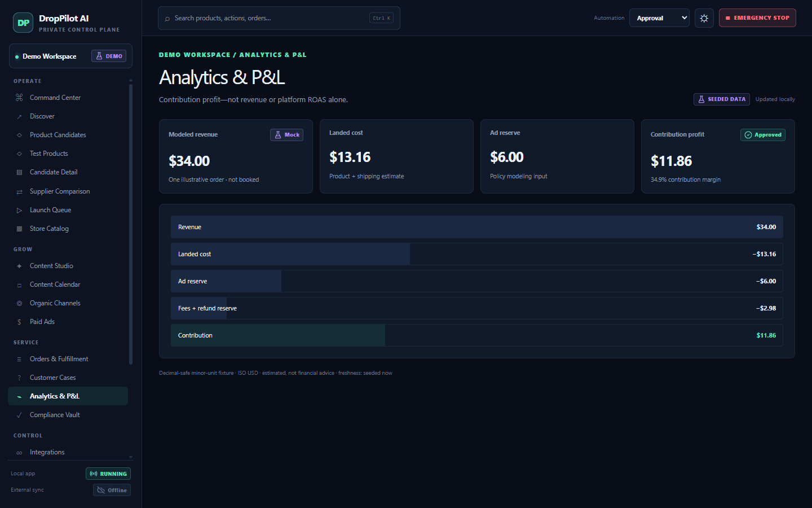Hit the Emergency Stop button

[757, 18]
